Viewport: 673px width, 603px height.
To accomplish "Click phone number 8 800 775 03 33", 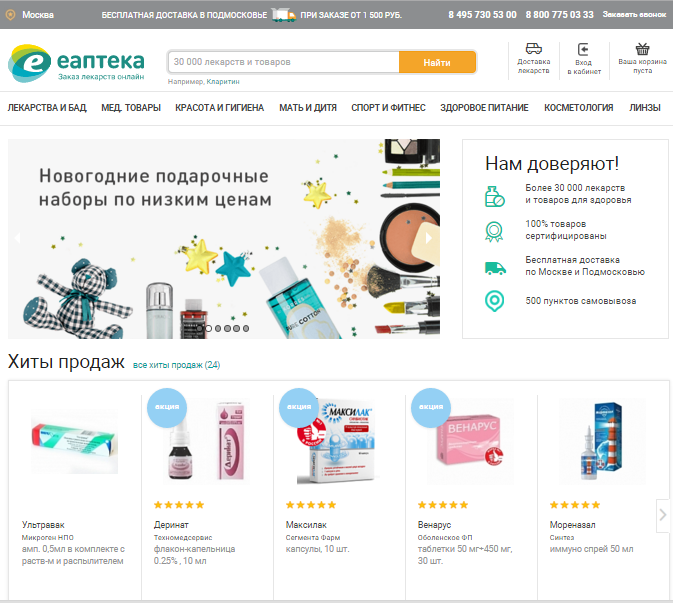I will click(x=559, y=15).
